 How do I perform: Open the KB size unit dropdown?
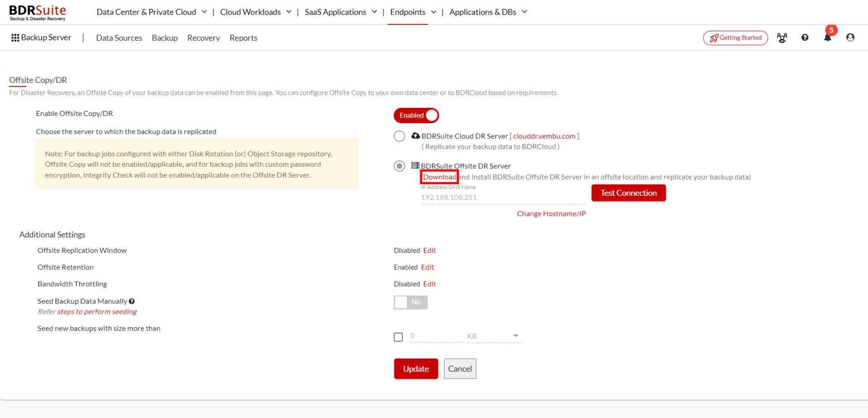tap(493, 336)
